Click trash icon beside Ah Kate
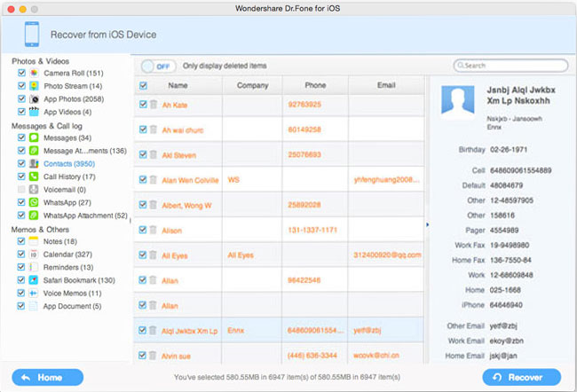 153,105
